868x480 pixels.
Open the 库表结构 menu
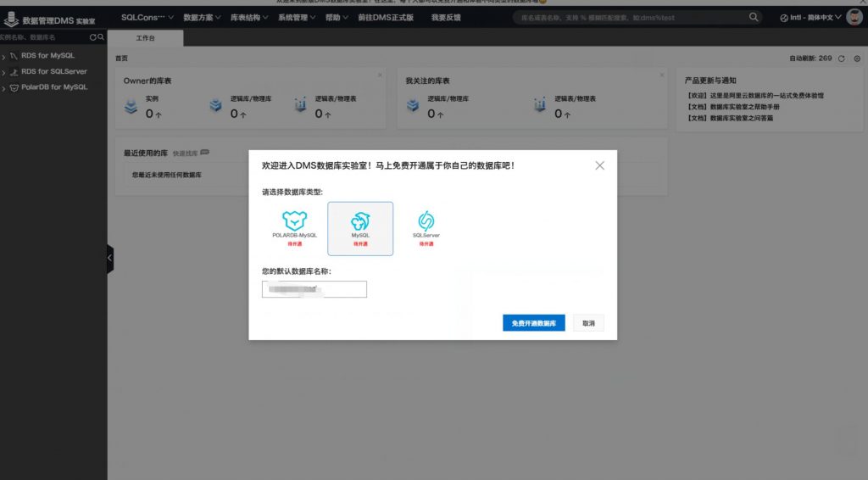[x=249, y=17]
